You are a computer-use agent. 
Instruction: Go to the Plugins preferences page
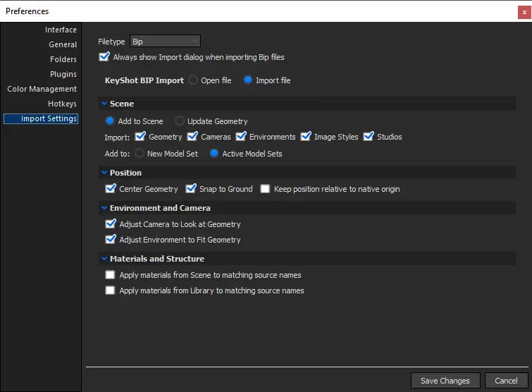[x=63, y=74]
